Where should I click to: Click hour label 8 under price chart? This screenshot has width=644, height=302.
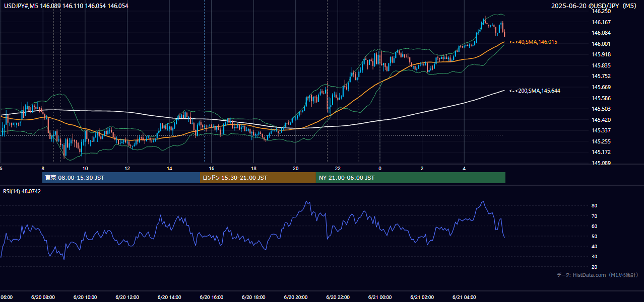(x=43, y=168)
